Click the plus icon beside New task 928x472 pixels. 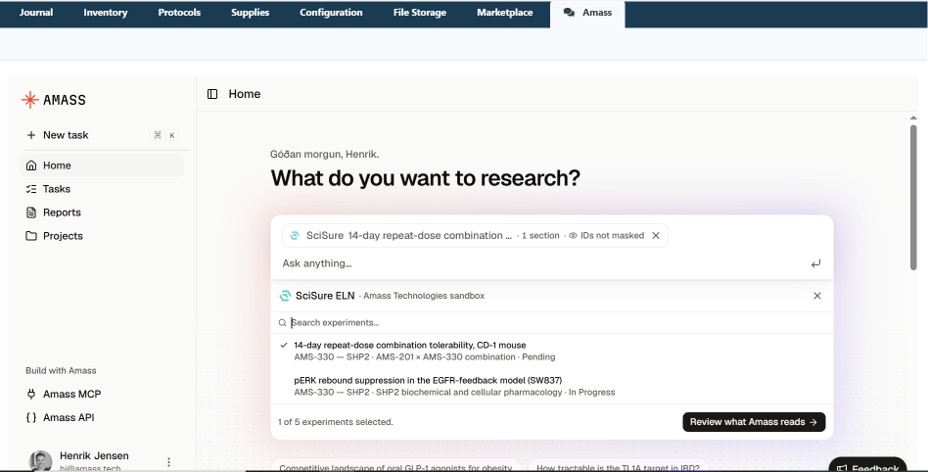(x=31, y=135)
